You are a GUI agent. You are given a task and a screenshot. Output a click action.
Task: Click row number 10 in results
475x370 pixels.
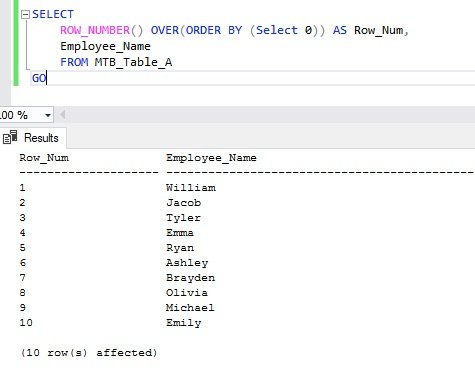click(26, 323)
